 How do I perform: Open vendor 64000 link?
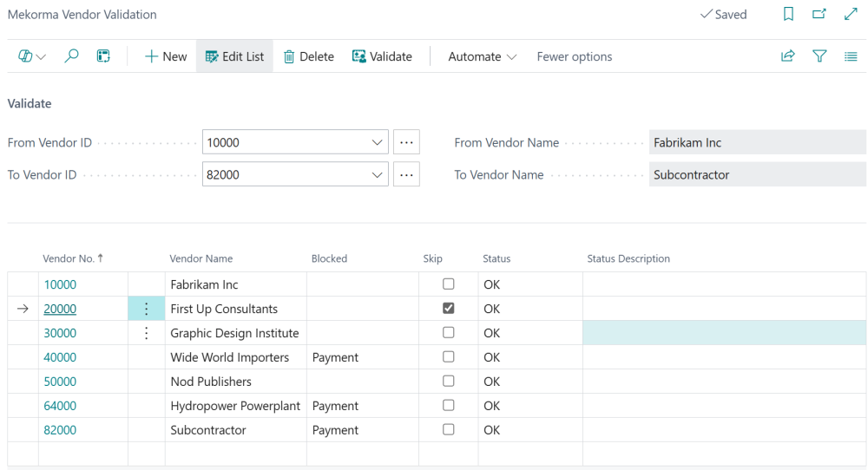click(60, 406)
